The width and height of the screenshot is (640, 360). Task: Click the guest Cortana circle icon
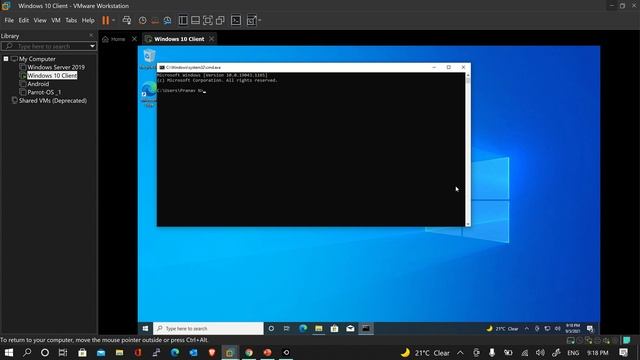coord(271,329)
